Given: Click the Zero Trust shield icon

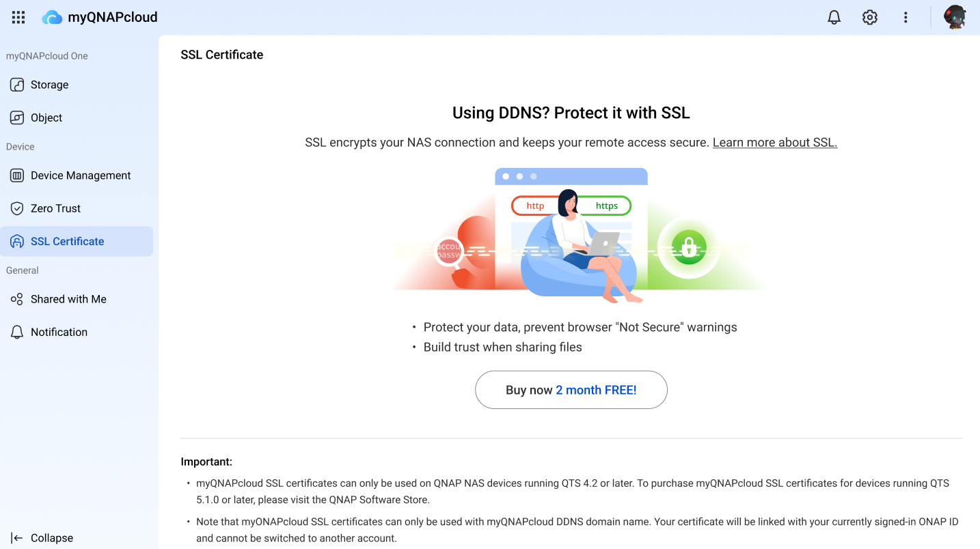Looking at the screenshot, I should 17,208.
